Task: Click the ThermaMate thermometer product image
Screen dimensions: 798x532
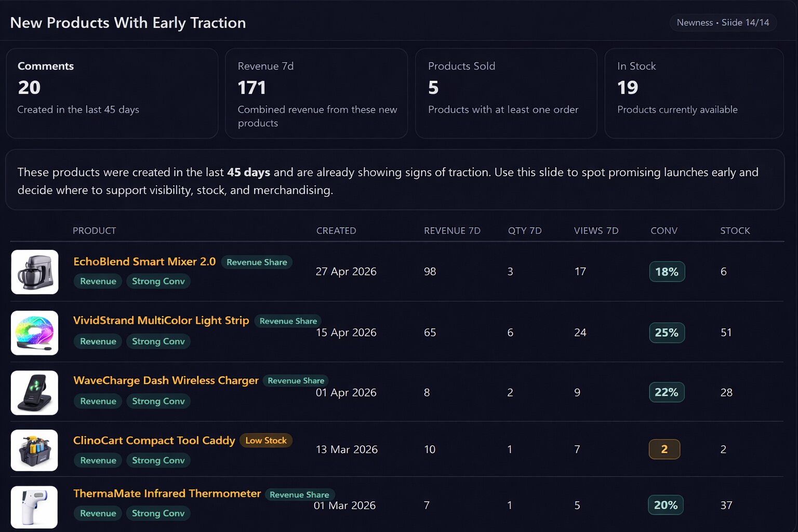Action: coord(35,507)
